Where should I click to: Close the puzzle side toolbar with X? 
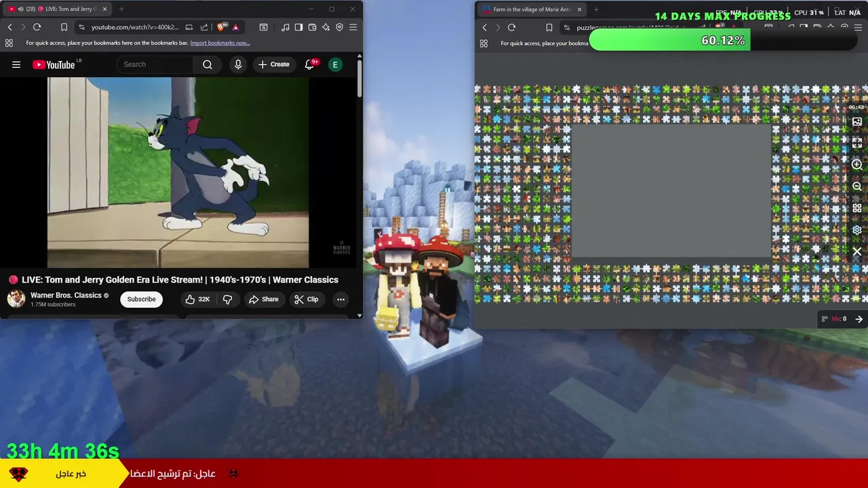pos(857,251)
